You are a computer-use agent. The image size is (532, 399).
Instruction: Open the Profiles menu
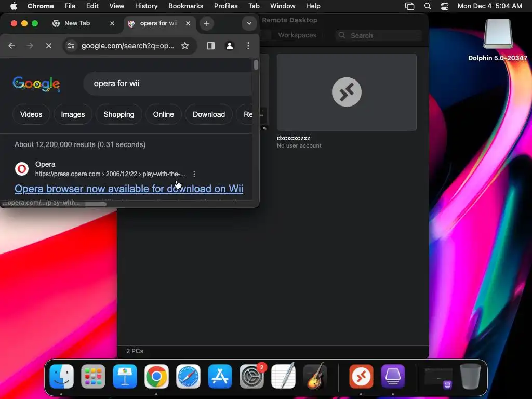[x=225, y=6]
